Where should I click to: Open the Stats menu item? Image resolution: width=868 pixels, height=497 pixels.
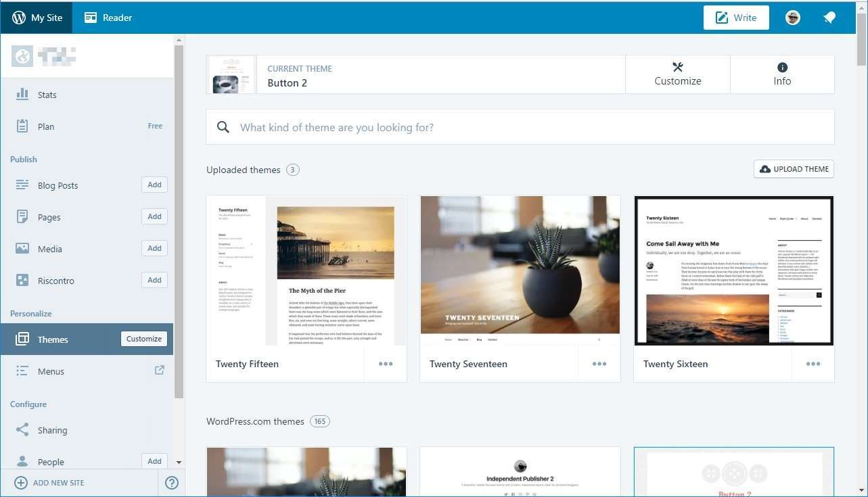(87, 95)
